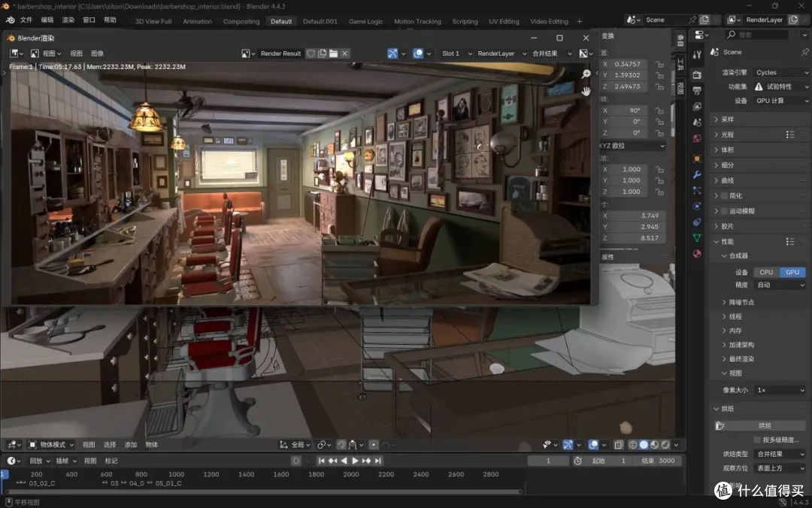Open the Material properties sphere icon
Screen dimensions: 812x508
[x=697, y=254]
